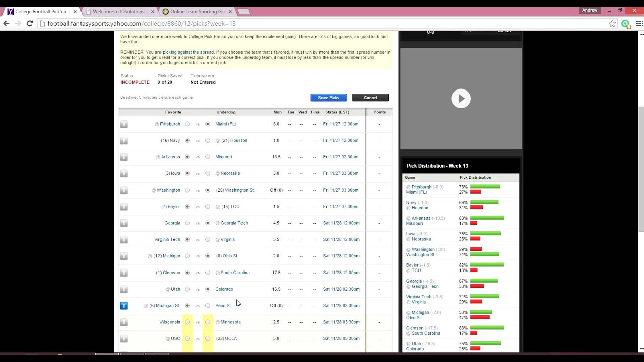Select Georgia favorite radio button
Image resolution: width=644 pixels, height=362 pixels.
tap(187, 223)
